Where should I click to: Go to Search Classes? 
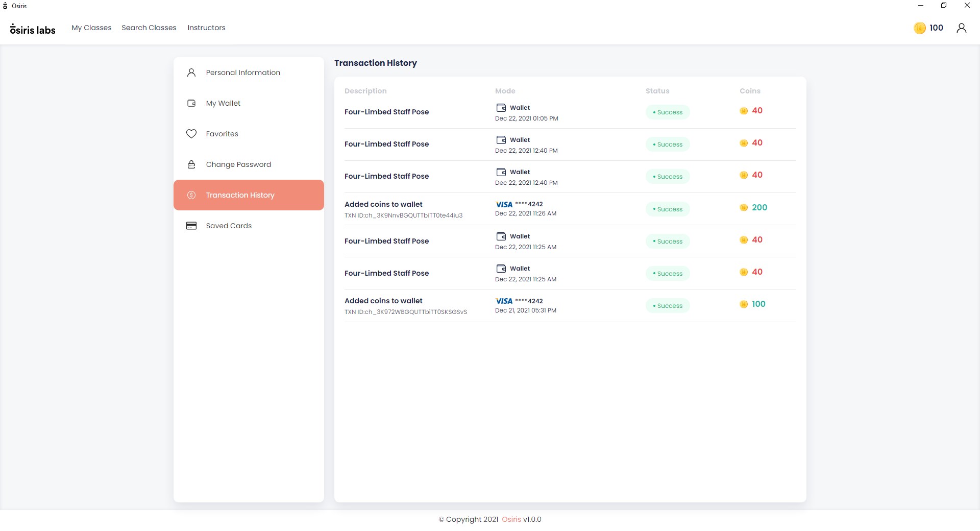[149, 28]
